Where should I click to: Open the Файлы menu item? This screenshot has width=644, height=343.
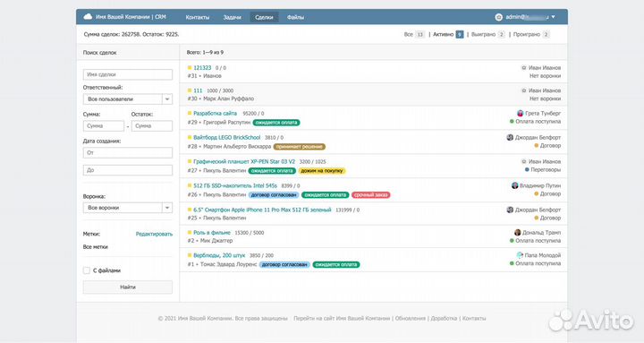295,17
